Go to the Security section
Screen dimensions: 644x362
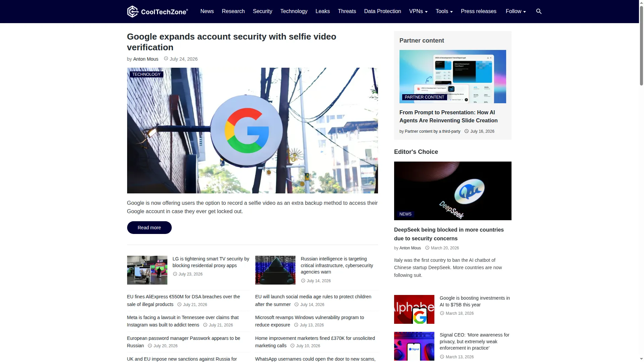pos(262,11)
